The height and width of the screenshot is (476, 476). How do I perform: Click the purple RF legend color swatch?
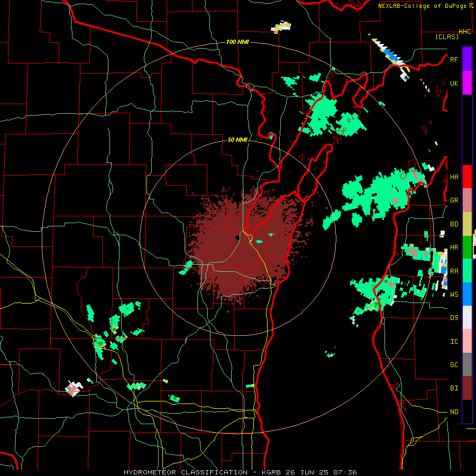(467, 59)
